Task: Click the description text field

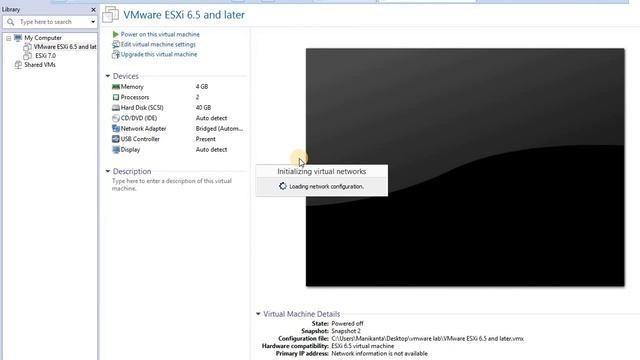Action: pyautogui.click(x=172, y=184)
